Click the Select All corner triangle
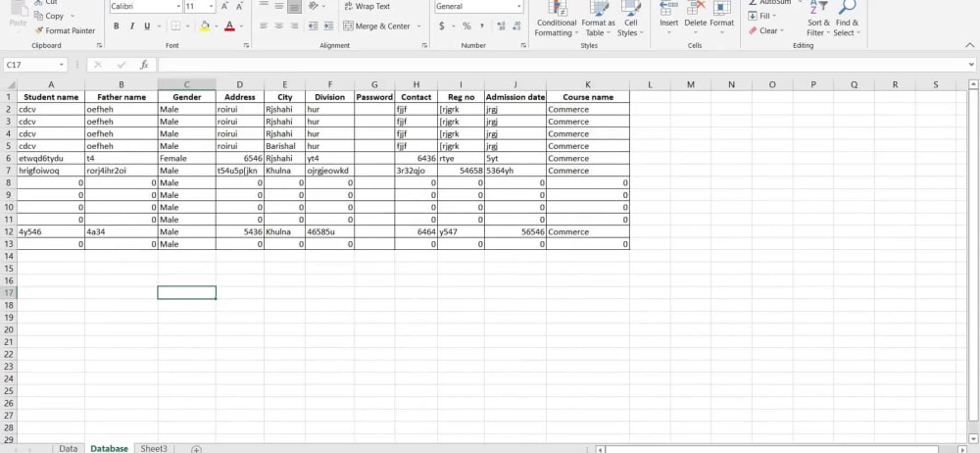Image resolution: width=980 pixels, height=453 pixels. click(x=11, y=84)
